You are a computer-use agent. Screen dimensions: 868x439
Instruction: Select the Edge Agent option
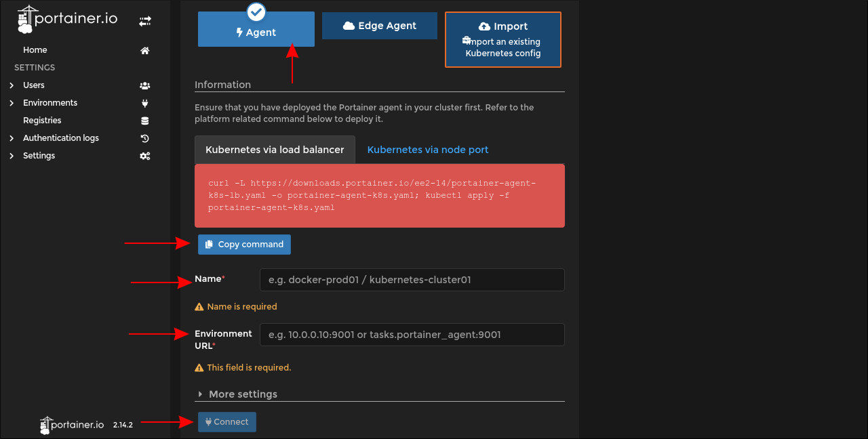coord(380,26)
